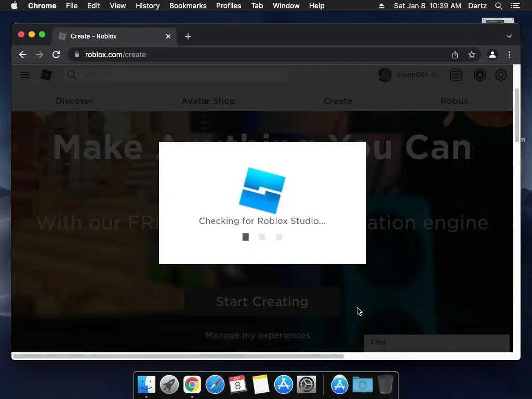This screenshot has height=399, width=532.
Task: Open Chrome from the Dock
Action: (192, 385)
